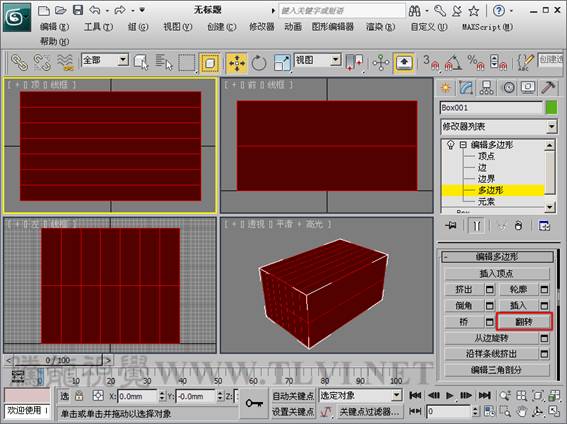Toggle Window/Crossing selection mode
The height and width of the screenshot is (424, 567).
209,63
